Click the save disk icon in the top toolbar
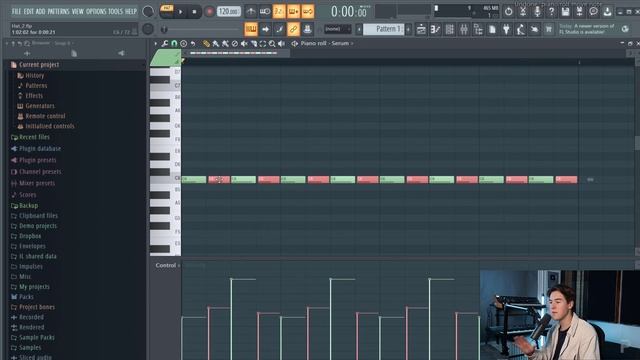This screenshot has width=640, height=360. pos(565,11)
